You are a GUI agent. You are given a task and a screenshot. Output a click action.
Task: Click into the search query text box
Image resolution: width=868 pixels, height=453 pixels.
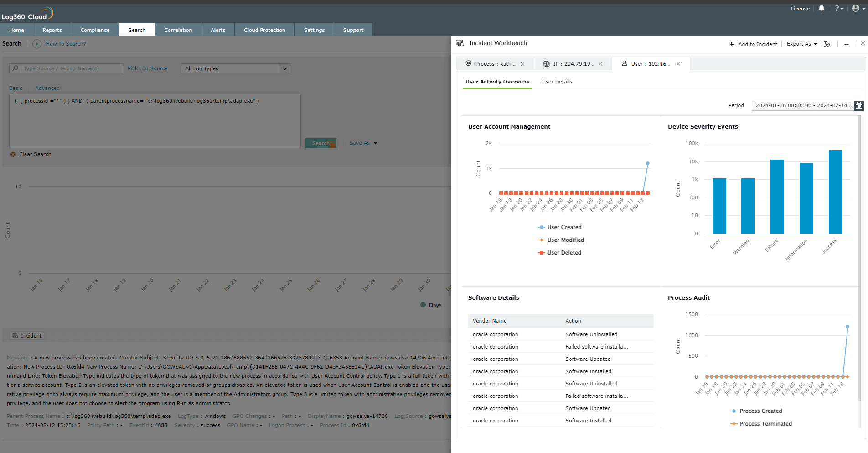(x=155, y=121)
